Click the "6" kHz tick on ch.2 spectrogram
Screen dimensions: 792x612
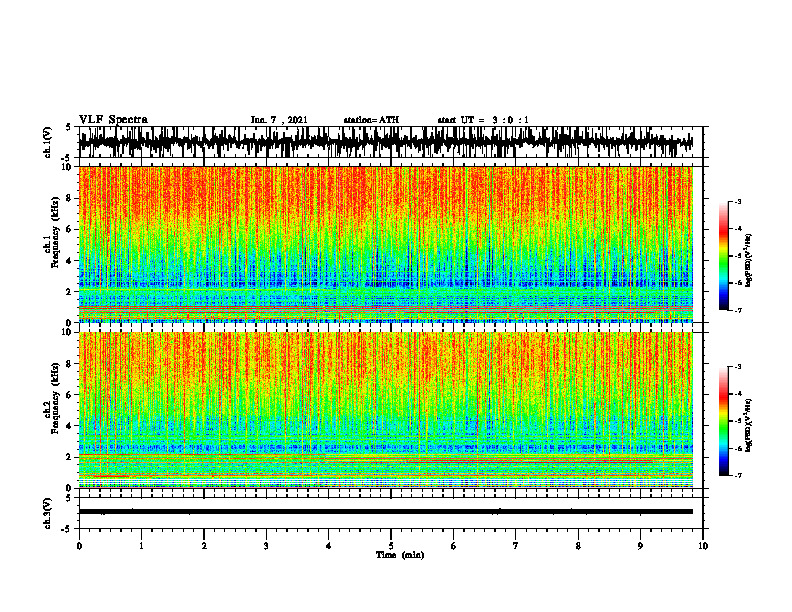pos(70,395)
